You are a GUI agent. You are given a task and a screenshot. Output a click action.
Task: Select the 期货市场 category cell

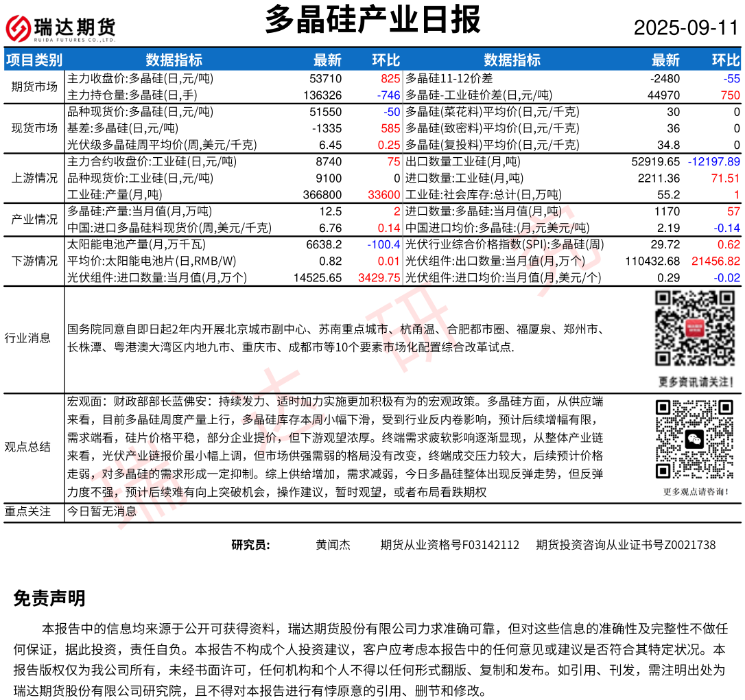click(x=34, y=86)
